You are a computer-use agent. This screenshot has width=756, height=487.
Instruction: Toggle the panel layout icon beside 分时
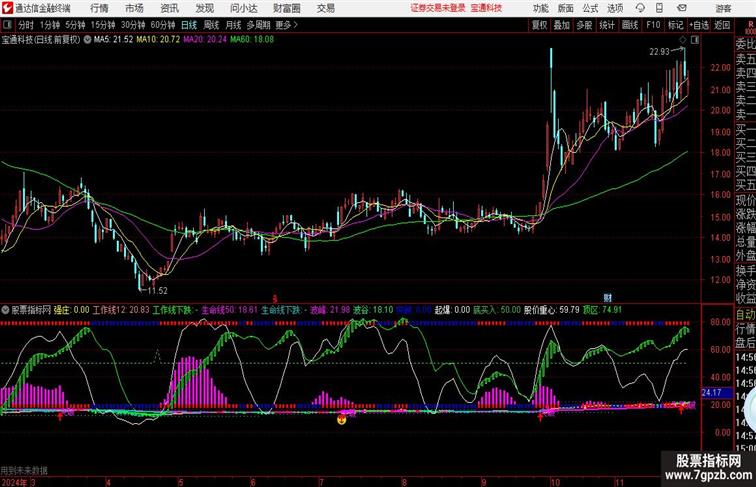(7, 25)
